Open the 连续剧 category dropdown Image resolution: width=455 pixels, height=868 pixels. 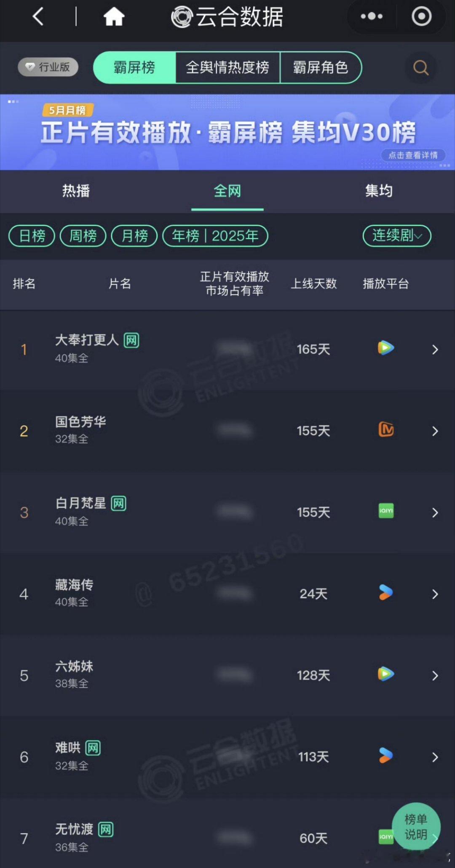tap(397, 236)
